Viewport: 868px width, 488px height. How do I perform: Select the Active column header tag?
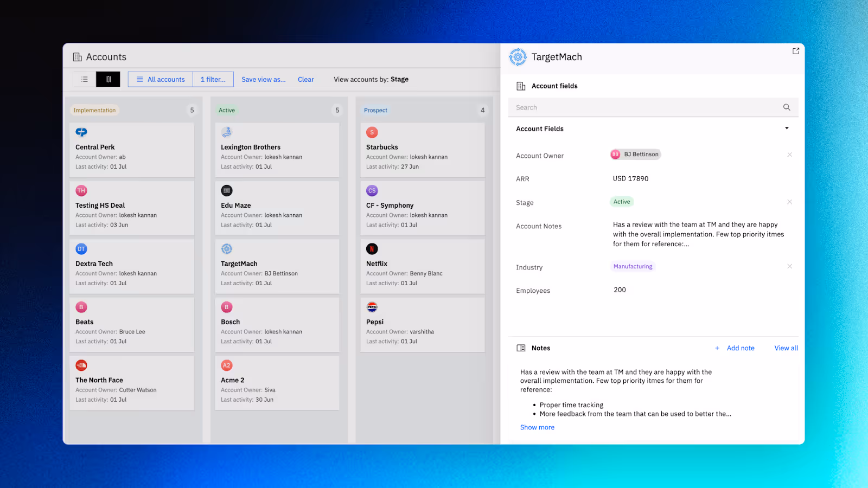[x=227, y=110]
